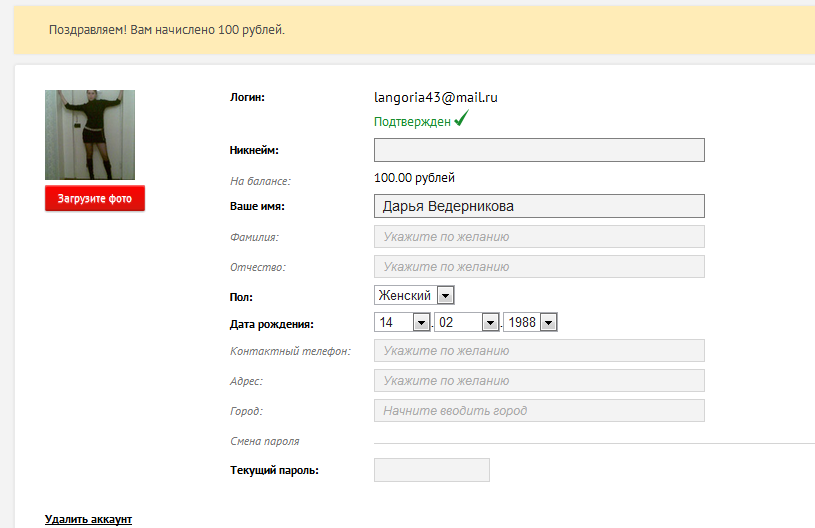Click the Контактный телефон field
The height and width of the screenshot is (528, 815).
539,351
